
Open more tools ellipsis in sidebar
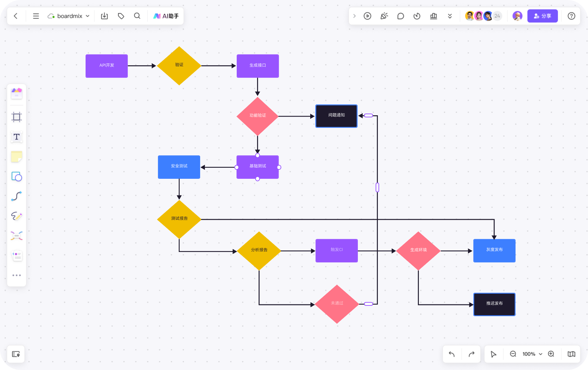(x=17, y=275)
